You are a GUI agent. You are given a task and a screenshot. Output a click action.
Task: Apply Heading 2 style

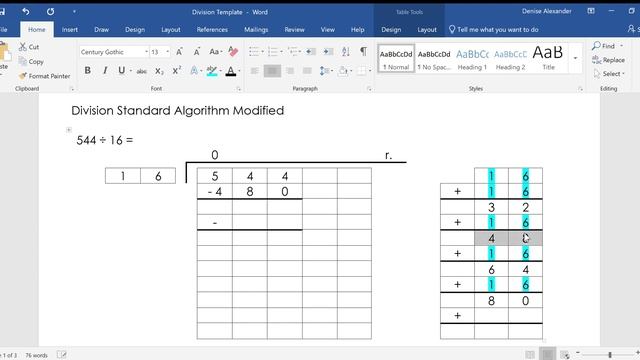pos(510,59)
